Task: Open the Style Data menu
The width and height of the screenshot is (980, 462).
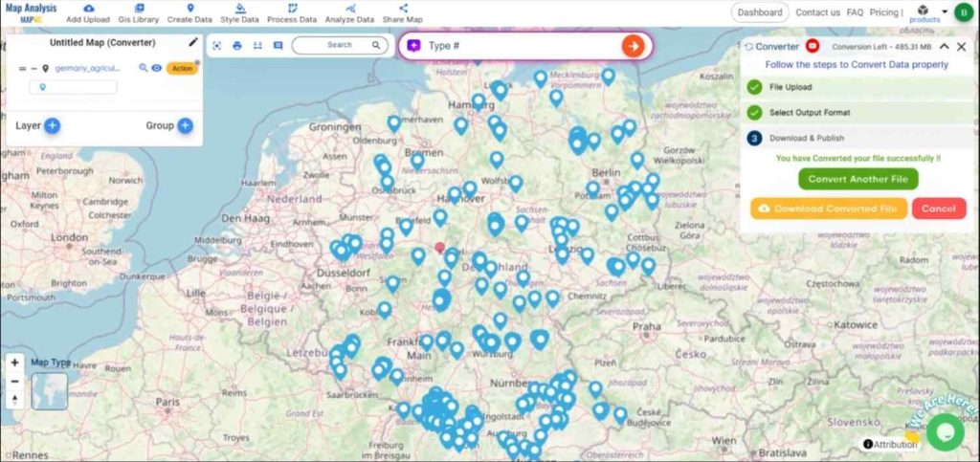Action: [x=239, y=12]
